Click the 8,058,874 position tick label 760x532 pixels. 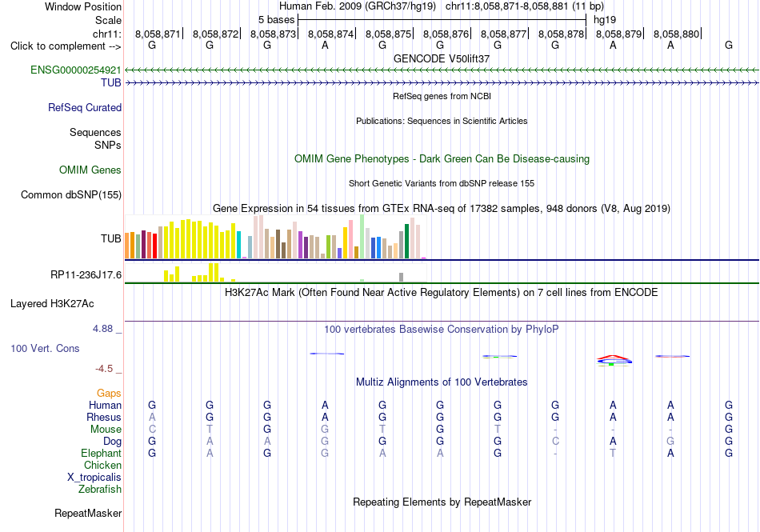point(330,34)
